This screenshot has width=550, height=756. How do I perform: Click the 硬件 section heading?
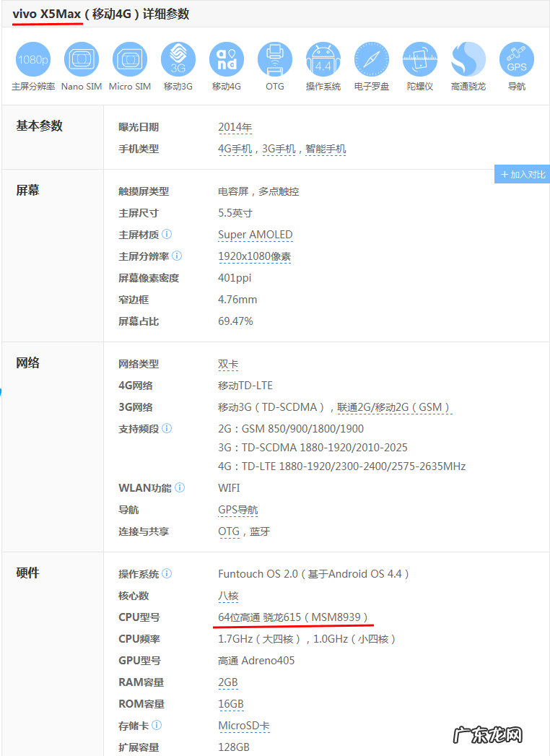tap(27, 573)
